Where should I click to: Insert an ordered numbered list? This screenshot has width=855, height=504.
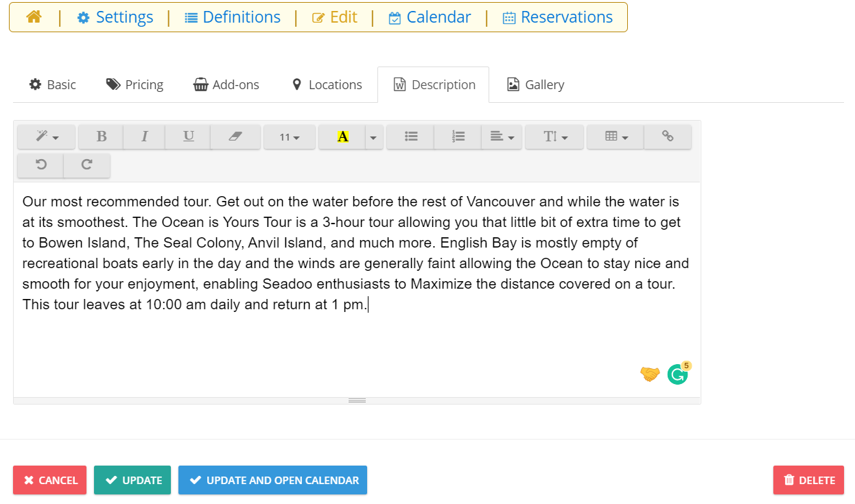(x=458, y=136)
